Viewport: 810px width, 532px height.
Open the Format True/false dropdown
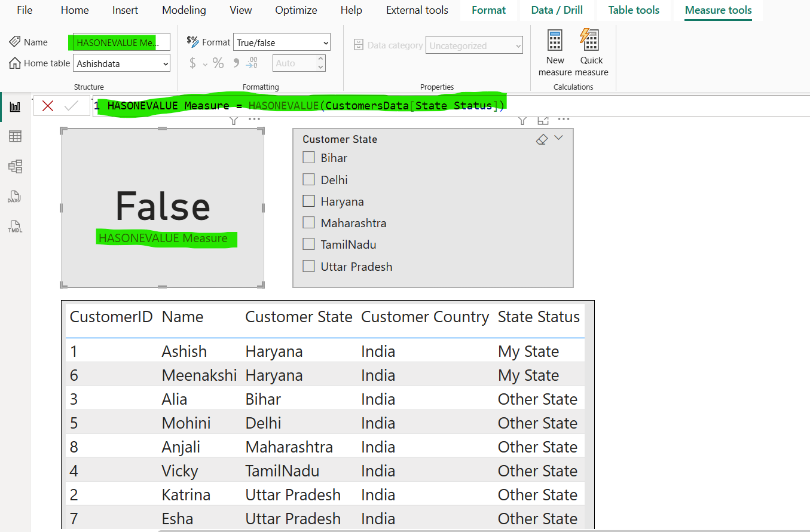282,42
